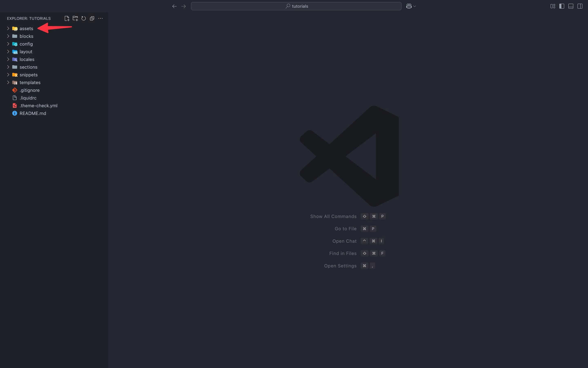The width and height of the screenshot is (588, 368).
Task: Toggle the bottom panel
Action: [571, 6]
